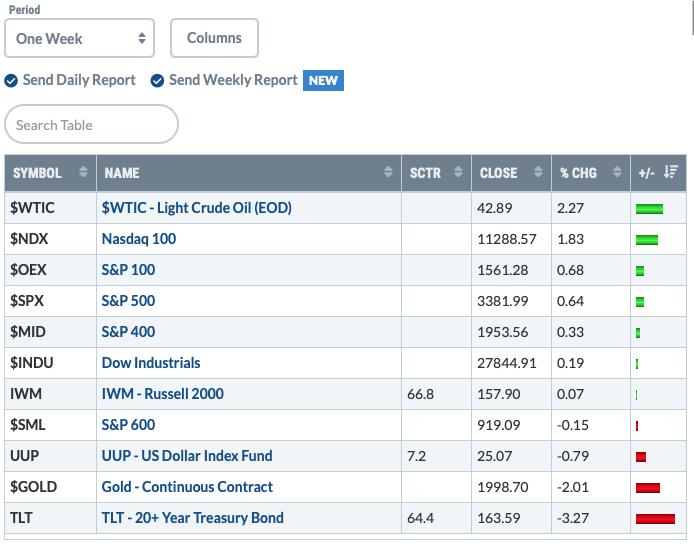Click close value 27844.91
The width and height of the screenshot is (694, 544).
click(506, 363)
